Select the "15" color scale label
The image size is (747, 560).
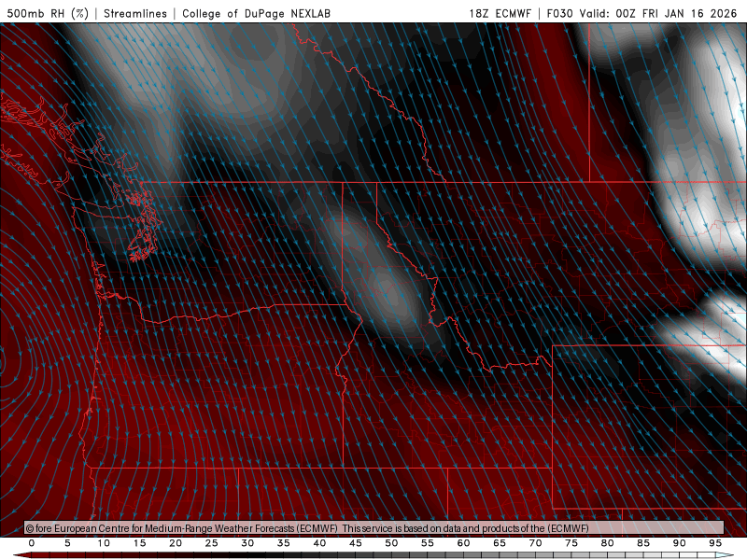pos(139,543)
